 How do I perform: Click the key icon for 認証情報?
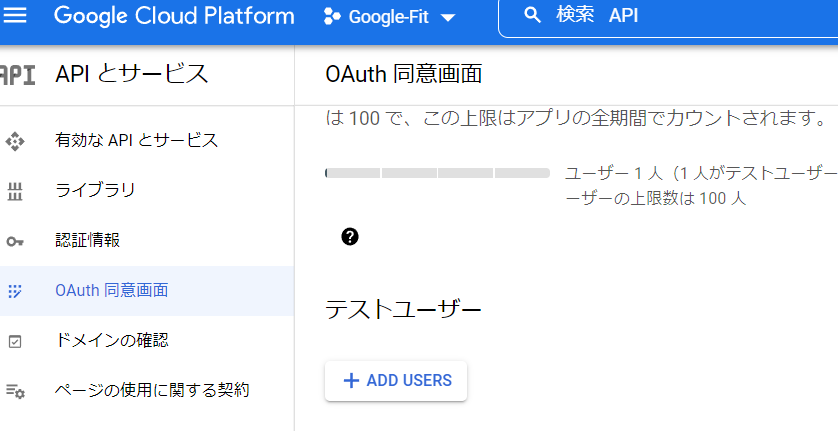point(15,241)
